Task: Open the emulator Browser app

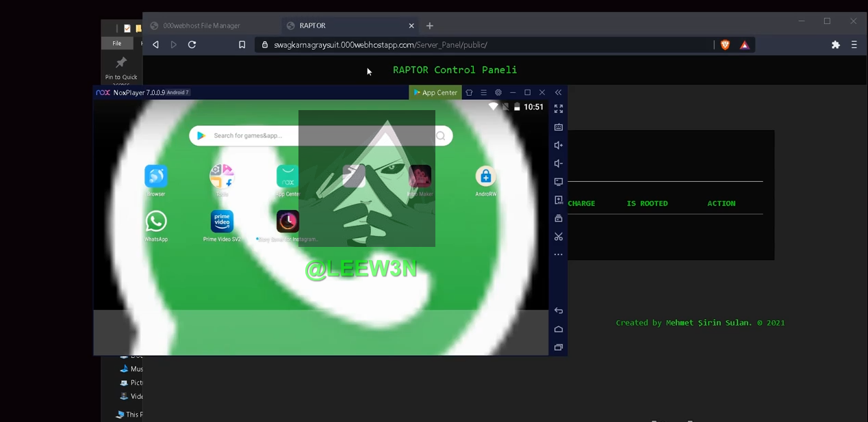Action: 156,176
